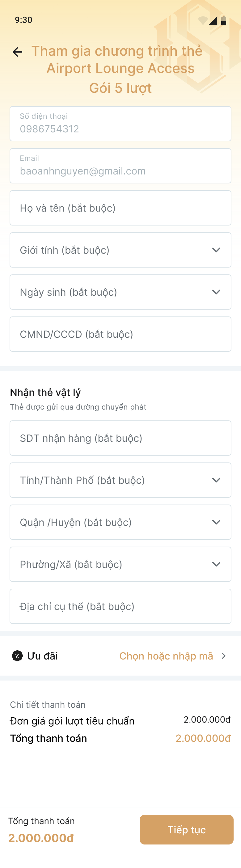The width and height of the screenshot is (241, 868).
Task: Click the Tiếp tục button
Action: coord(187,830)
